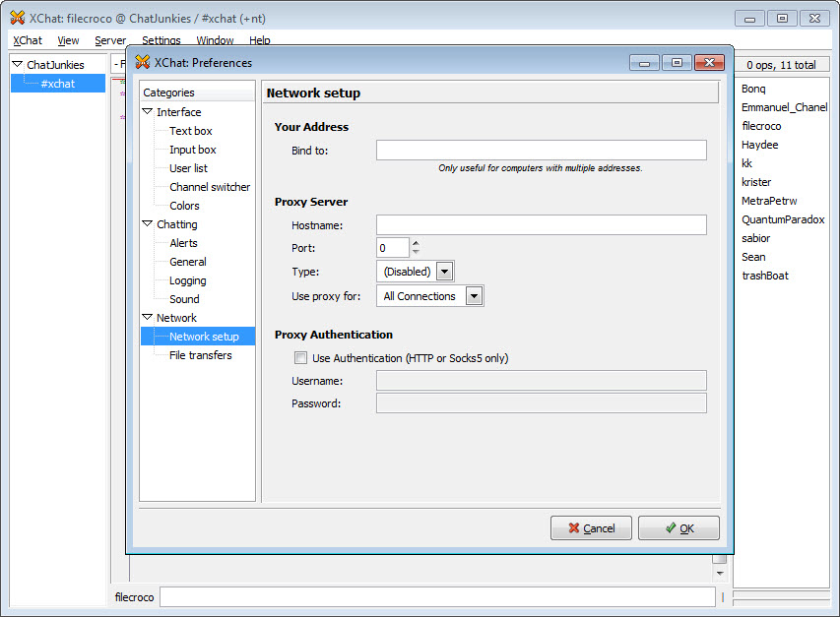
Task: Select Channel switcher category
Action: coord(210,187)
